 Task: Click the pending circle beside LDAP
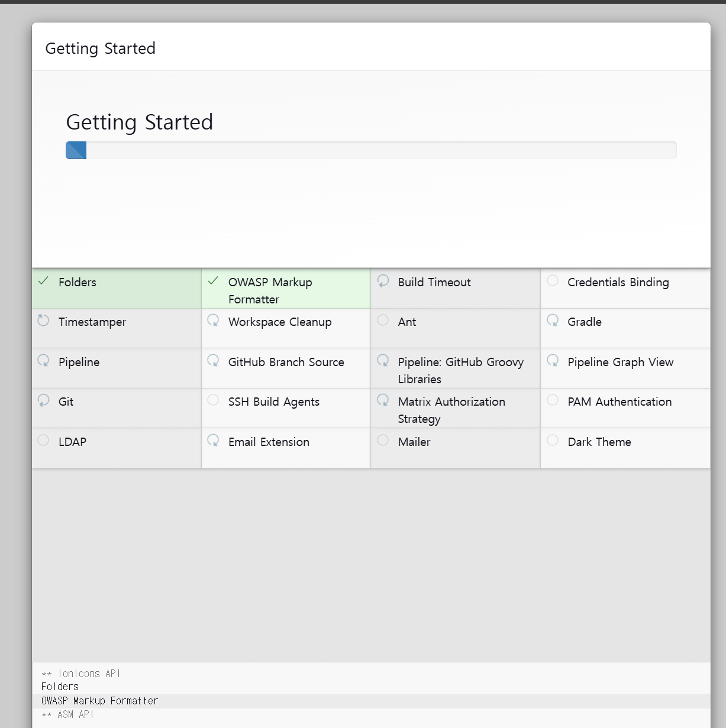[43, 440]
